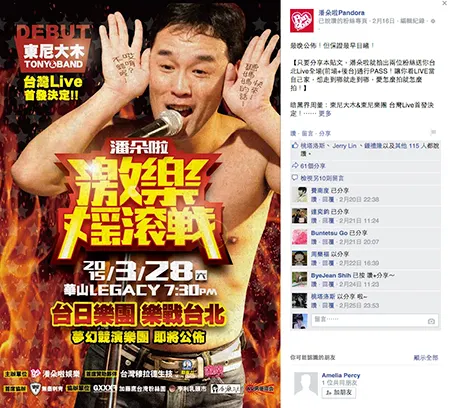Image resolution: width=450 pixels, height=408 pixels.
Task: Show all suggested friends via 顯示全部
Action: pos(426,357)
